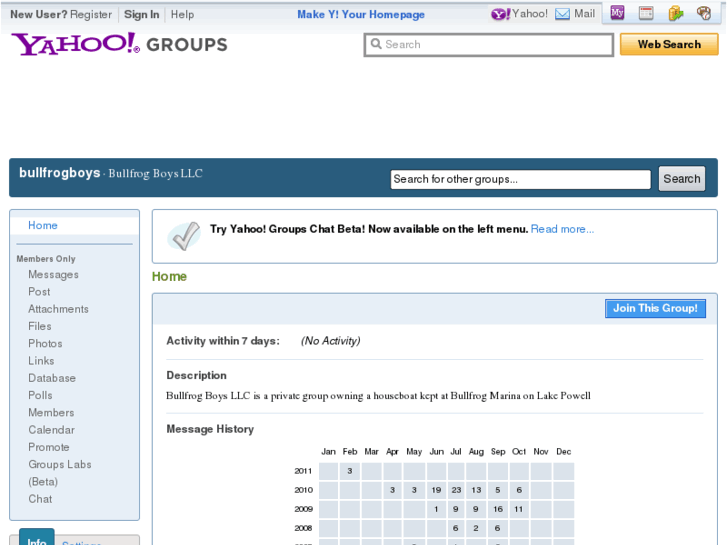Open July 2010 message count 23
Image resolution: width=727 pixels, height=545 pixels.
[456, 490]
